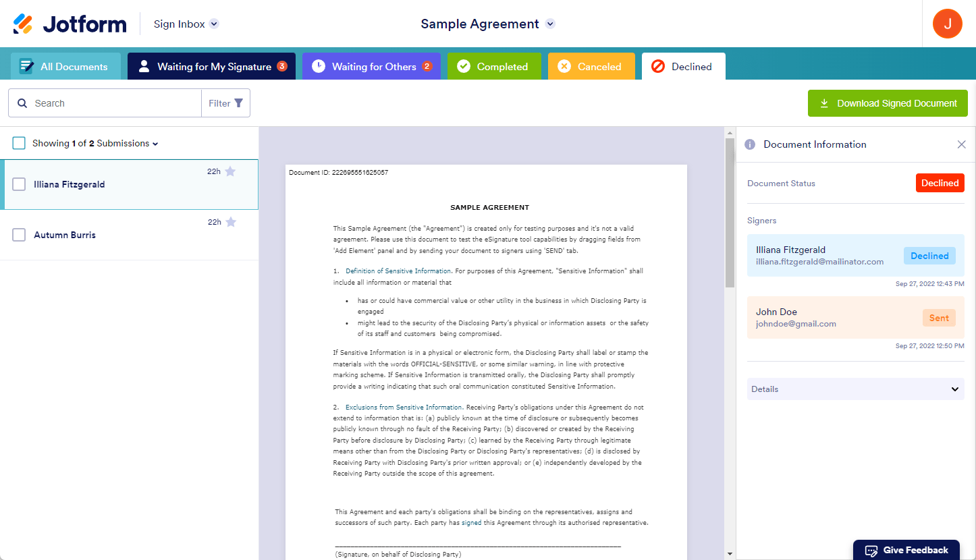Check the Autumn Burris checkbox
This screenshot has width=976, height=560.
(20, 235)
